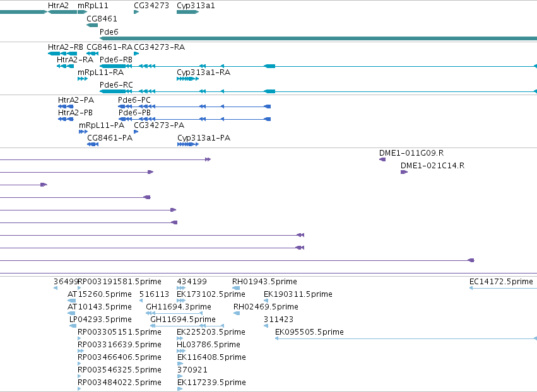Click EST EK225203.5prime
Viewport: 537px width, 392px height.
tap(211, 332)
